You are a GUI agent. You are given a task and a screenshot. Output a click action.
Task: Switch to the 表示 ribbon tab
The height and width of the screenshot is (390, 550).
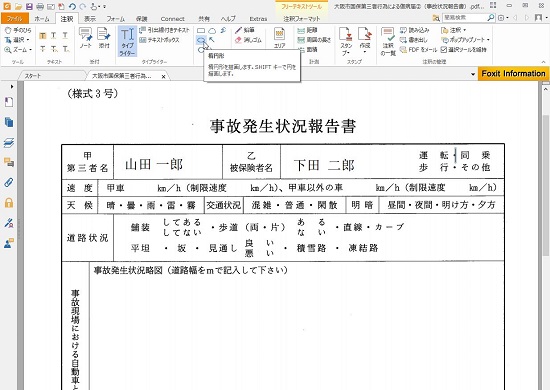(x=90, y=19)
